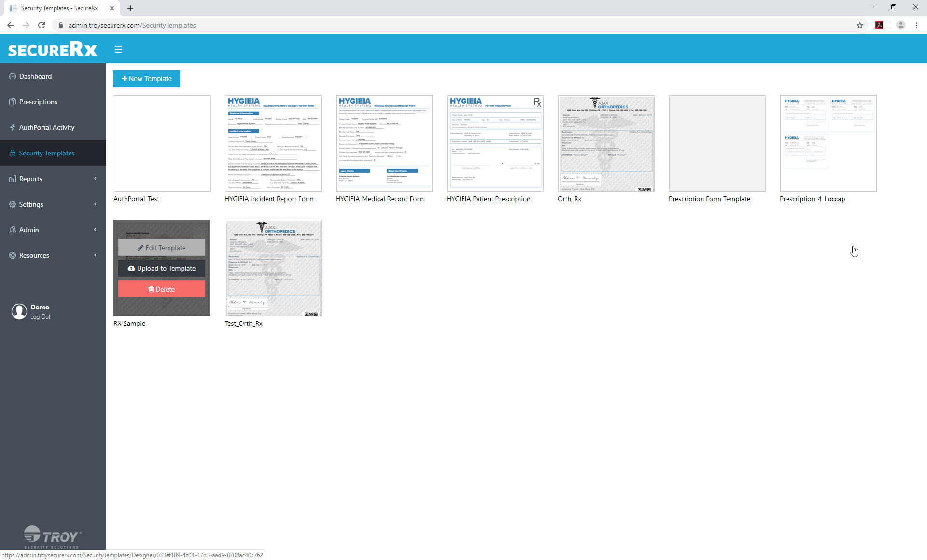The height and width of the screenshot is (560, 927).
Task: Select the Prescriptions sidebar icon
Action: click(13, 102)
